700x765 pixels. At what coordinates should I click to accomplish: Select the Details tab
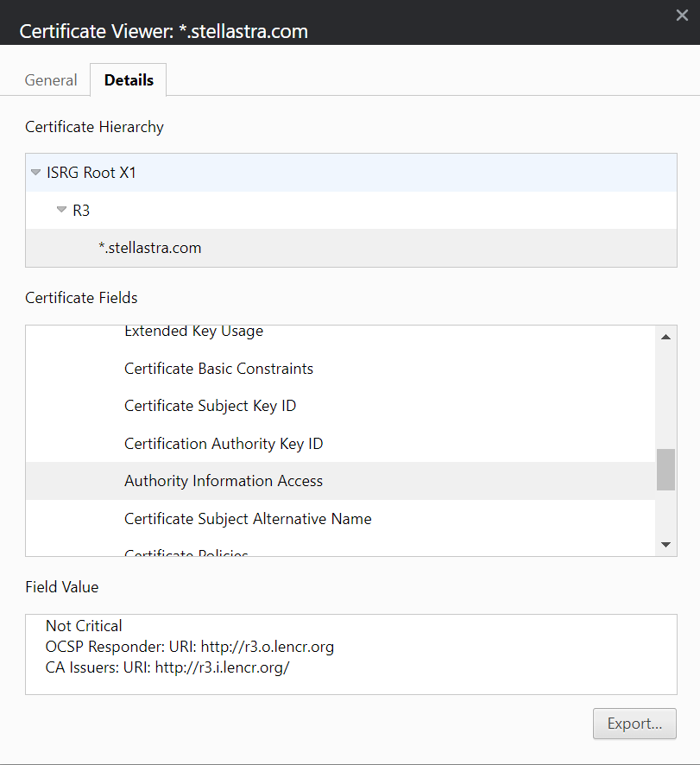pos(129,80)
